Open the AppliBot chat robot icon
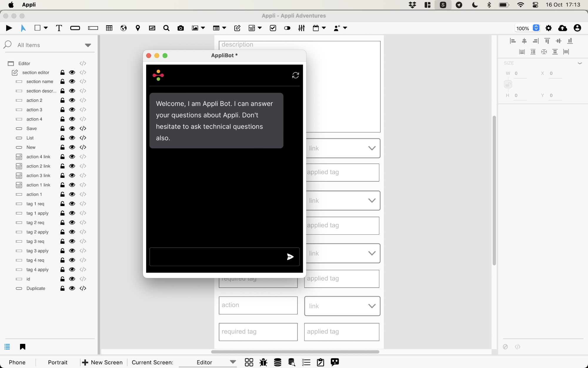This screenshot has width=588, height=368. pyautogui.click(x=335, y=362)
